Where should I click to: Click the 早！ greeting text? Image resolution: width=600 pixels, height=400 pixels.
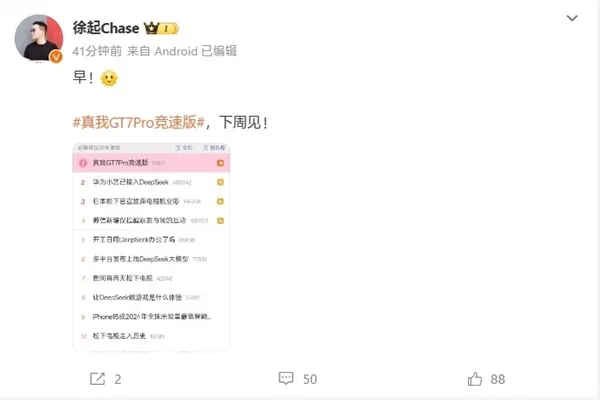pyautogui.click(x=83, y=78)
